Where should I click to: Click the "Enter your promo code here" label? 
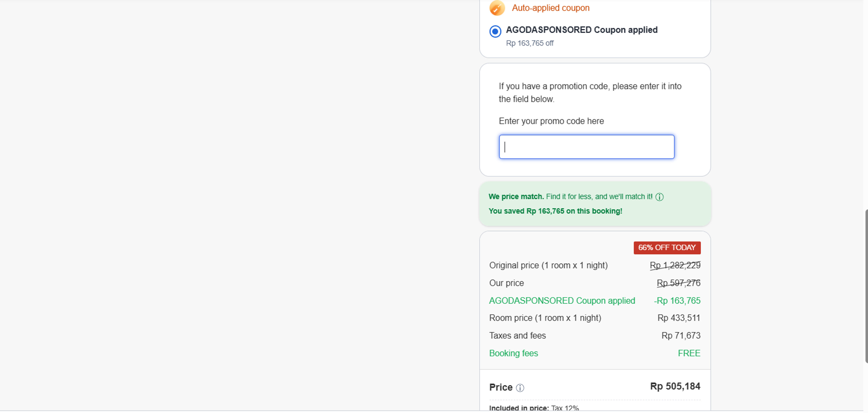551,121
